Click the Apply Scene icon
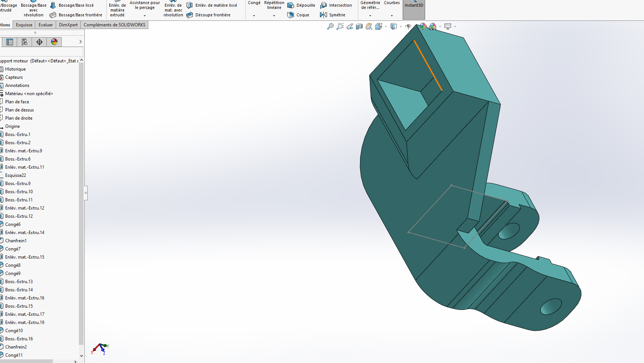 click(433, 26)
